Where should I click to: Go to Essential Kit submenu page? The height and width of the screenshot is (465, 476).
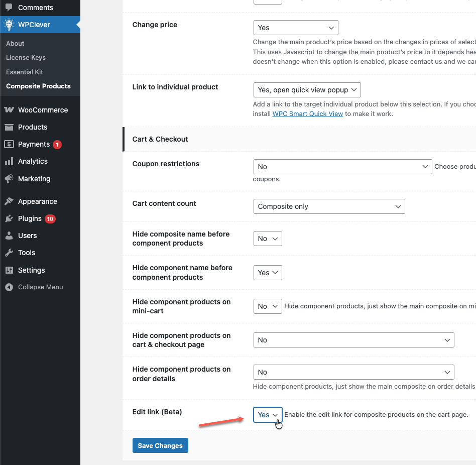coord(25,72)
